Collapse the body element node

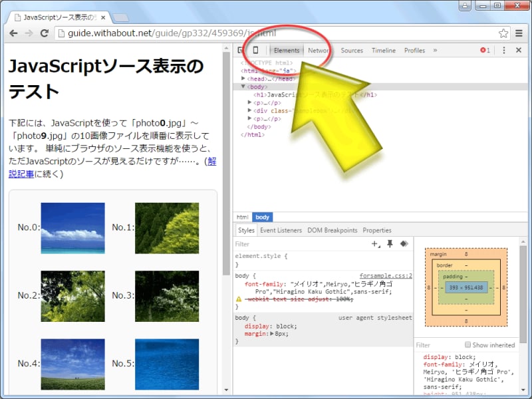tap(243, 86)
